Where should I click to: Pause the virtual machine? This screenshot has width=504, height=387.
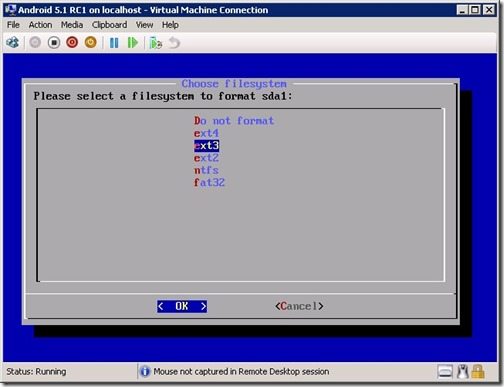pos(114,43)
